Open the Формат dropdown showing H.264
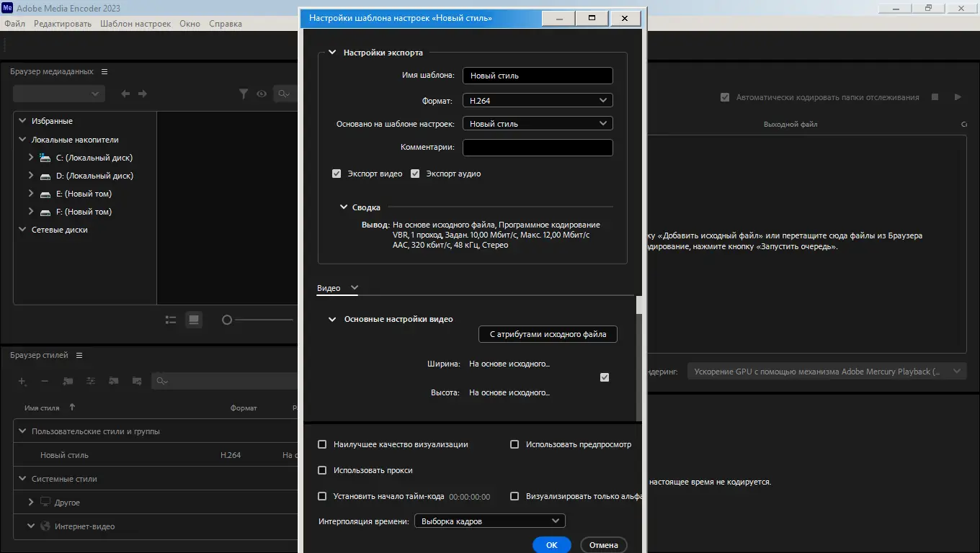 coord(538,101)
